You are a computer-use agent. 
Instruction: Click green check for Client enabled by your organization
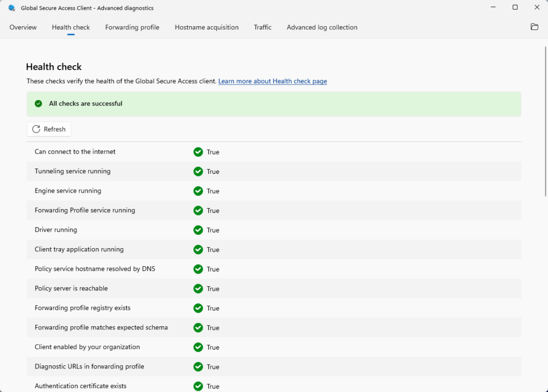198,347
